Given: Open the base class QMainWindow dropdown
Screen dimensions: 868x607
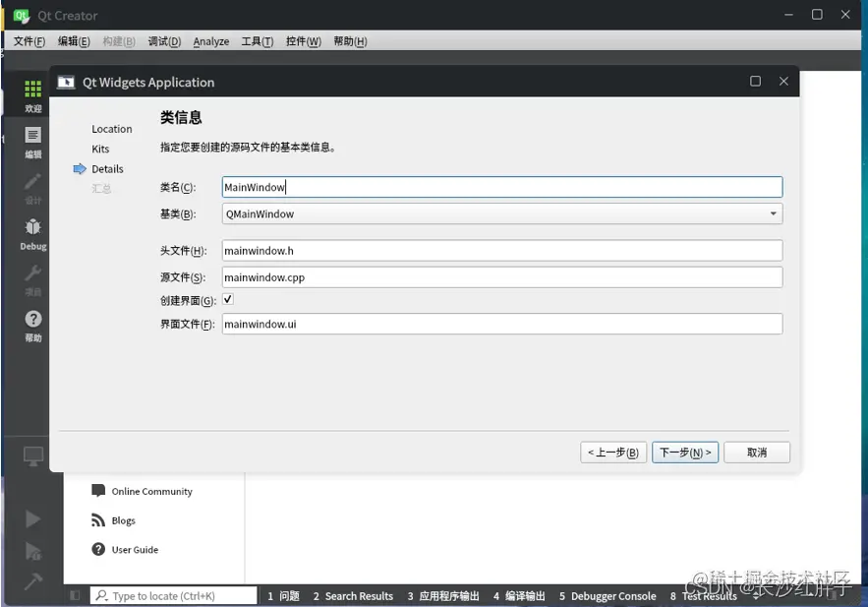Looking at the screenshot, I should pos(502,213).
